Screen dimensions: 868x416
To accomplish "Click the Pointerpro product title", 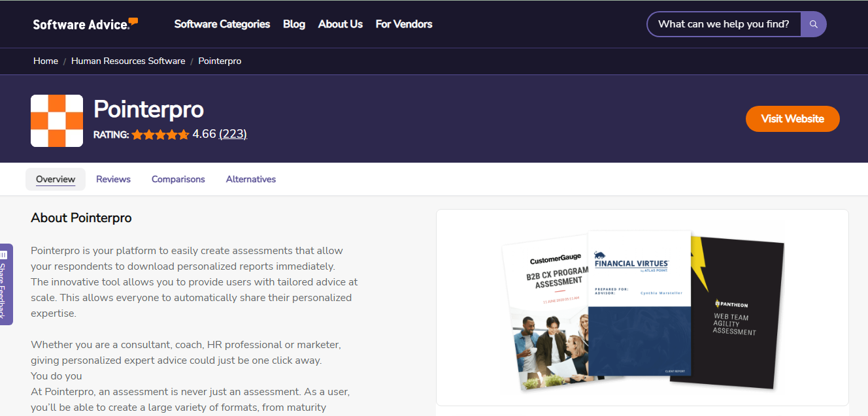I will click(149, 109).
